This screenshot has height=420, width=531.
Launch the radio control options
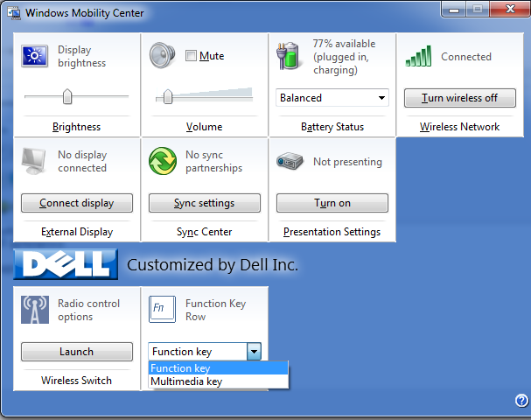click(77, 352)
